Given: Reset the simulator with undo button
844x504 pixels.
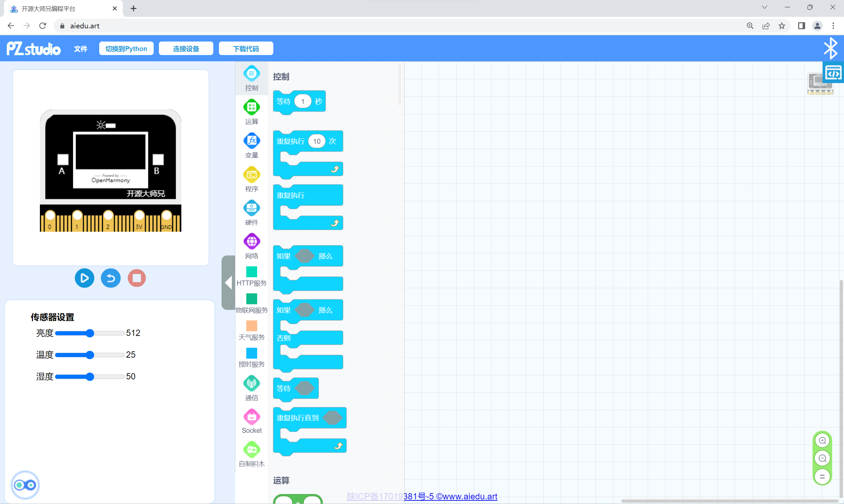Looking at the screenshot, I should 111,278.
